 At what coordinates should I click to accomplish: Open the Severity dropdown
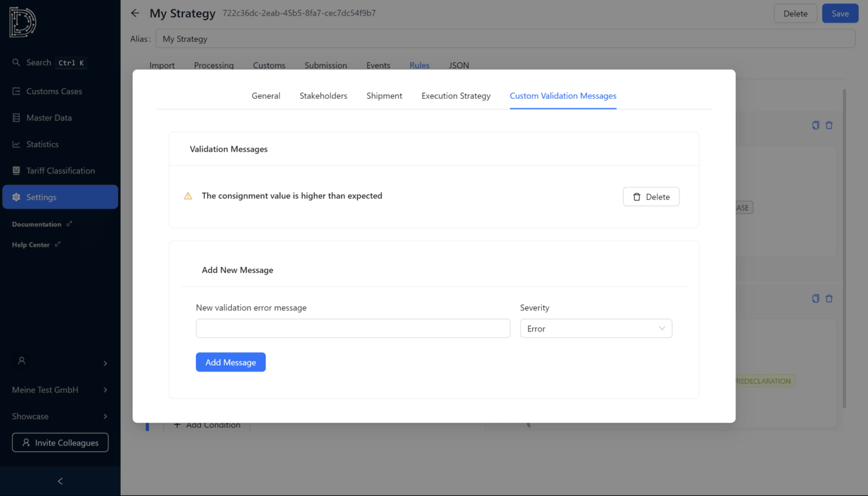596,329
